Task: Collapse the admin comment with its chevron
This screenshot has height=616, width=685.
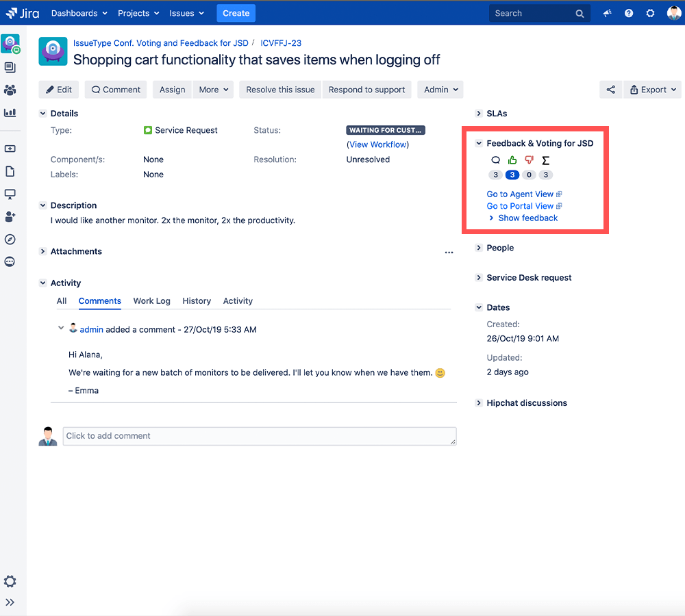Action: click(x=61, y=328)
